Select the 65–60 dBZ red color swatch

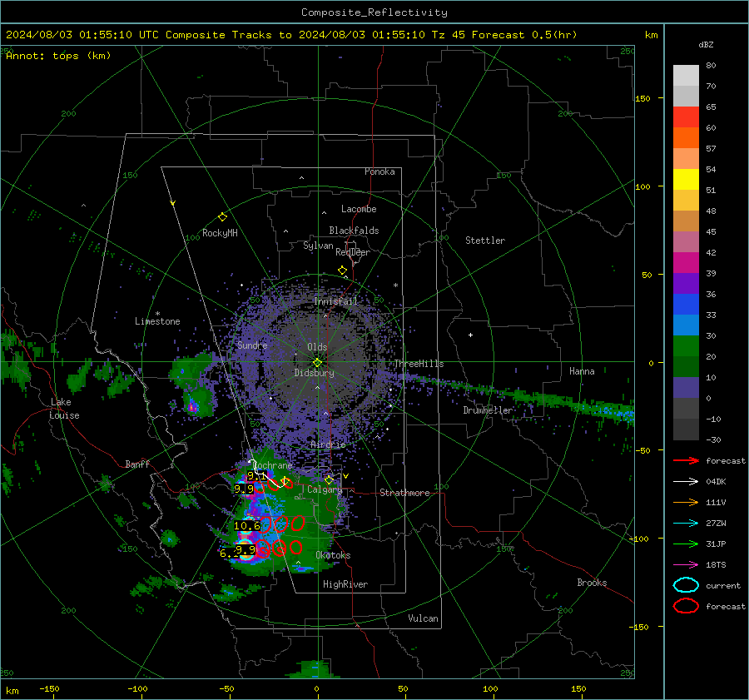pos(686,117)
